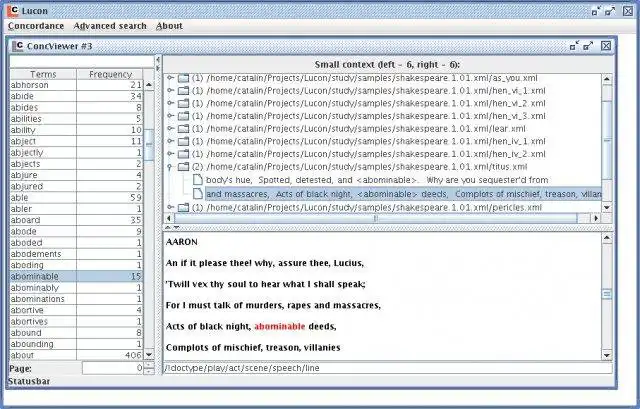
Task: Expand the hen_vi_3.xml tree node
Action: tap(171, 116)
